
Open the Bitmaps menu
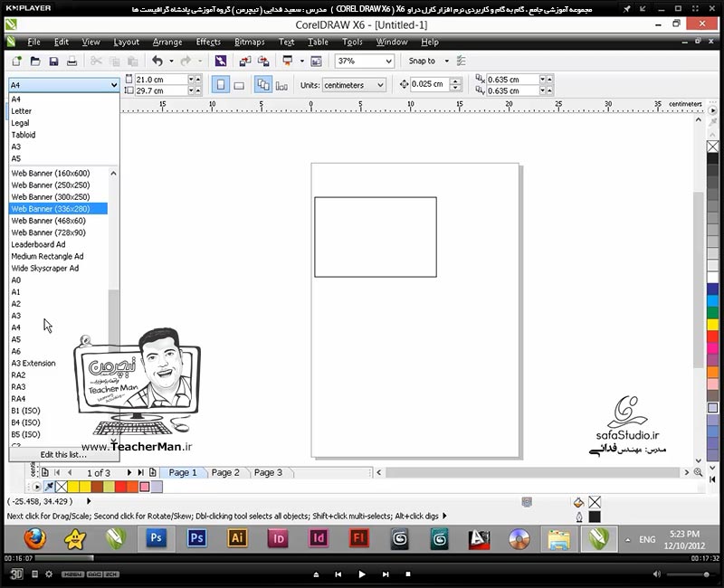tap(250, 42)
